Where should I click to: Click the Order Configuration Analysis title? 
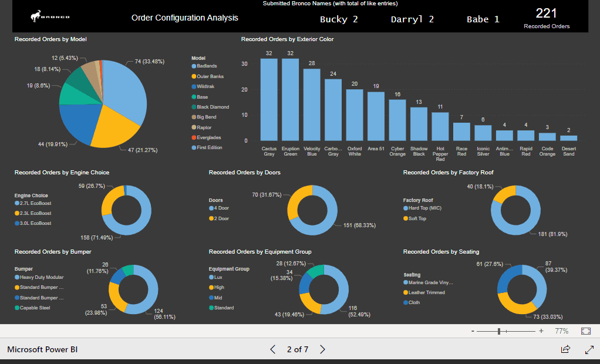click(x=185, y=18)
